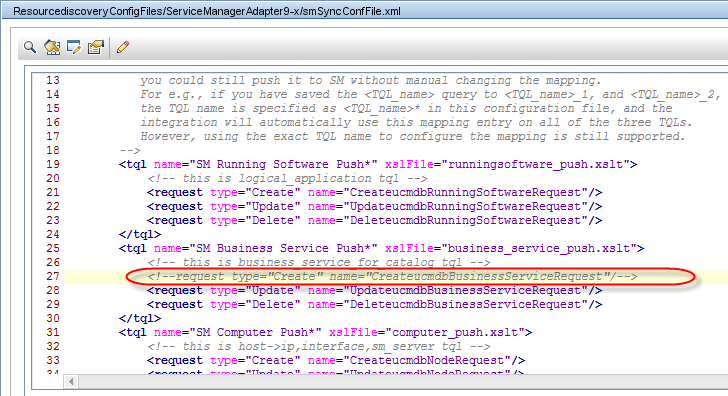Click the yellow pencil edit icon

pos(123,47)
